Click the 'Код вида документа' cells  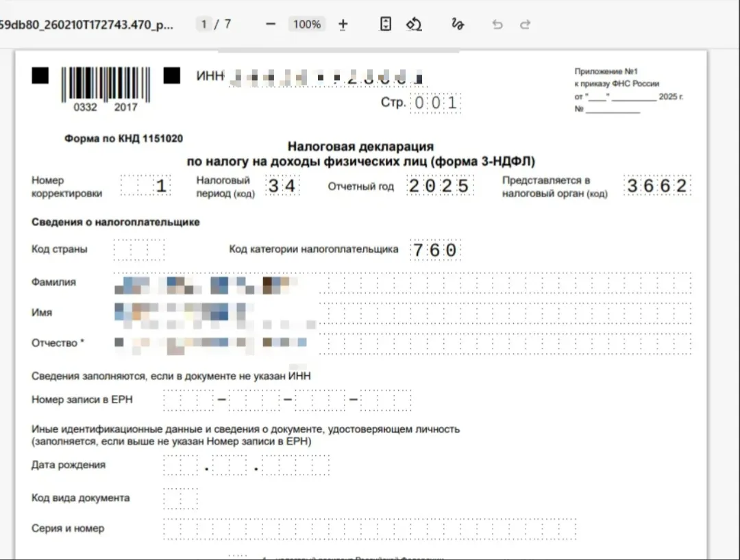(x=181, y=498)
